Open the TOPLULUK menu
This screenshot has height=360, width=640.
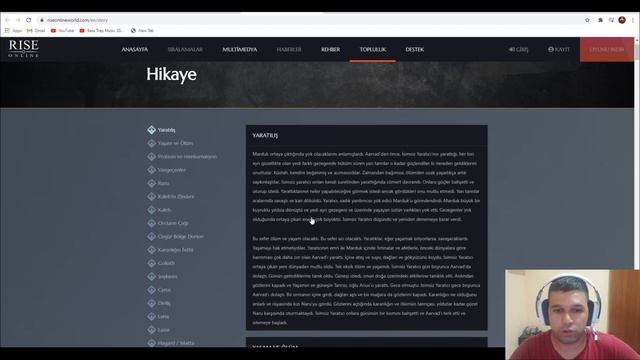(x=373, y=49)
